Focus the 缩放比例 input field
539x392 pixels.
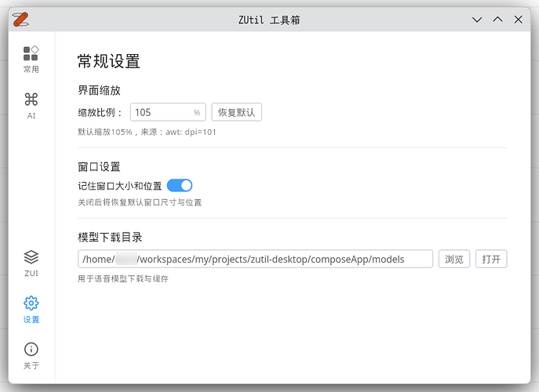click(x=168, y=112)
